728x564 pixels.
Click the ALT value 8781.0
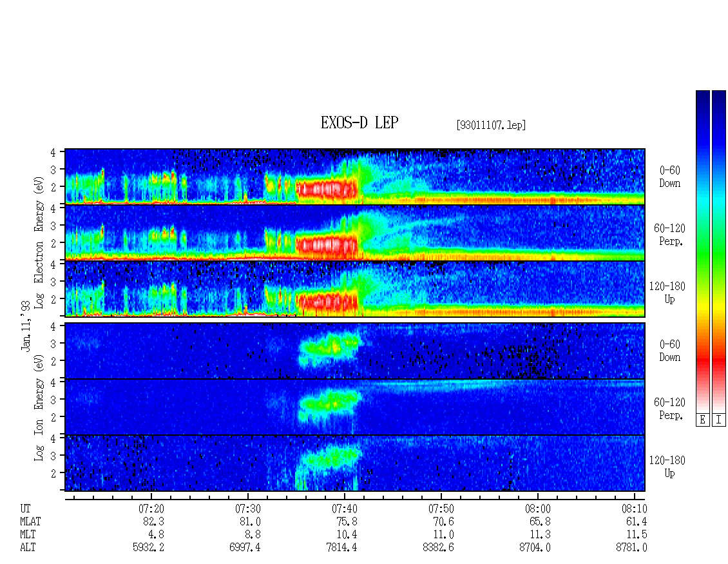[631, 548]
